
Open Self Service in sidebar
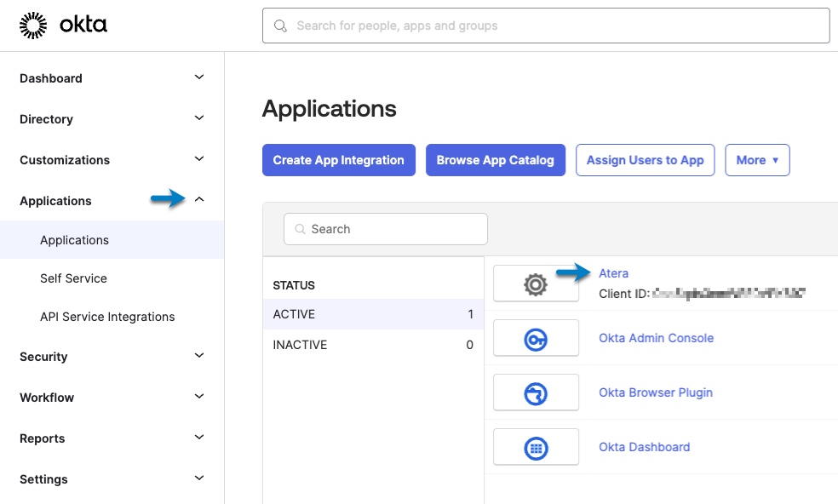coord(73,278)
